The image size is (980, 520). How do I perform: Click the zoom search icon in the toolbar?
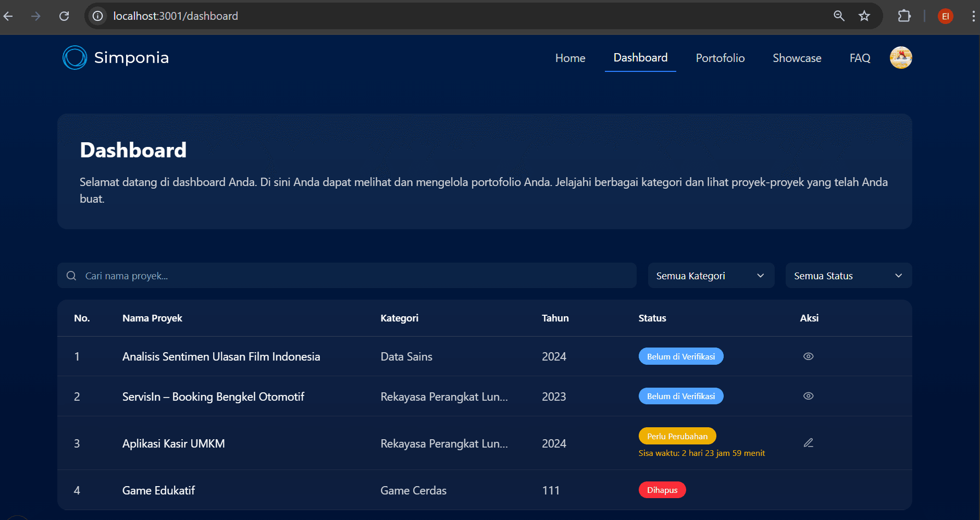[x=839, y=16]
